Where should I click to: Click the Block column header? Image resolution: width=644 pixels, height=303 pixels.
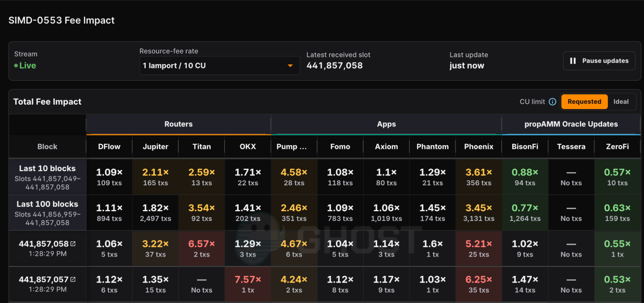coord(47,147)
